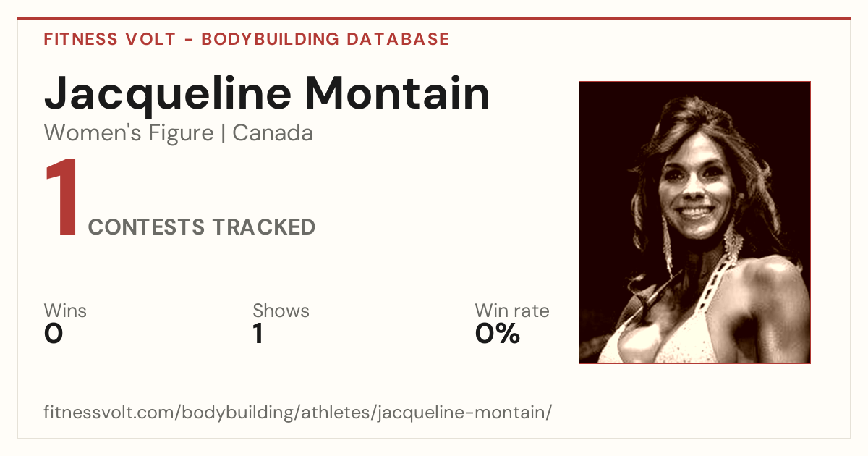Click the Contests Tracked label
The image size is (868, 456).
202,227
